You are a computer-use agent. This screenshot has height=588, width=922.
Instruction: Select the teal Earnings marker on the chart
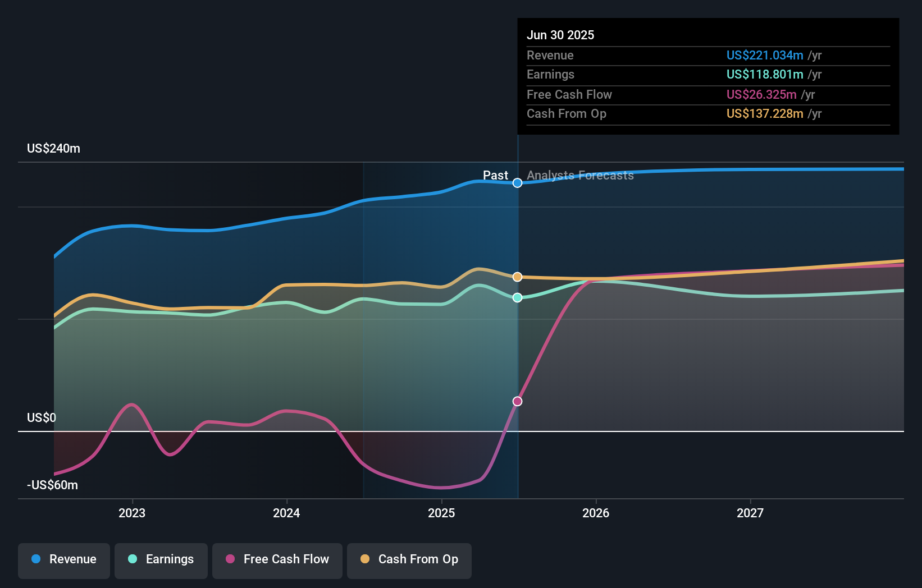pyautogui.click(x=517, y=297)
